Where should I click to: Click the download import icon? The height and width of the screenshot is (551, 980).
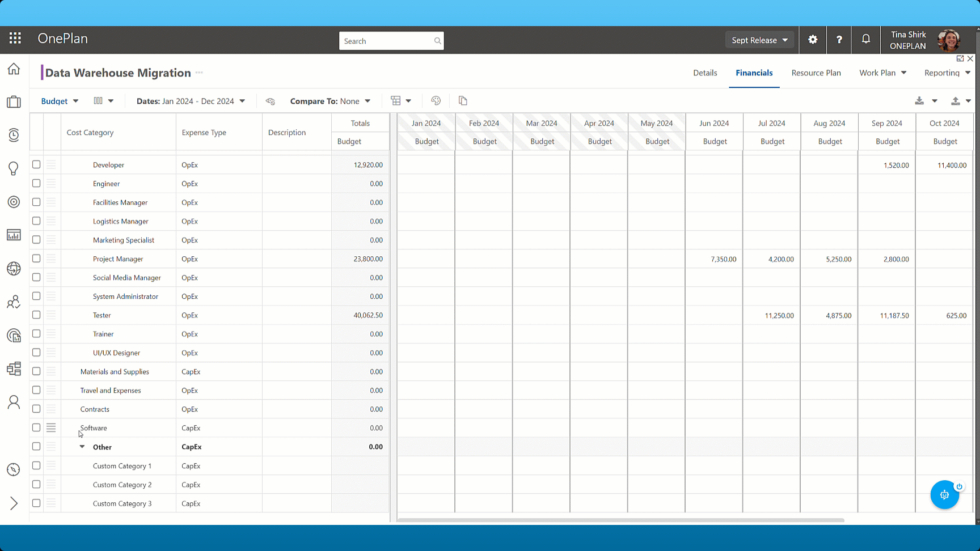[919, 101]
